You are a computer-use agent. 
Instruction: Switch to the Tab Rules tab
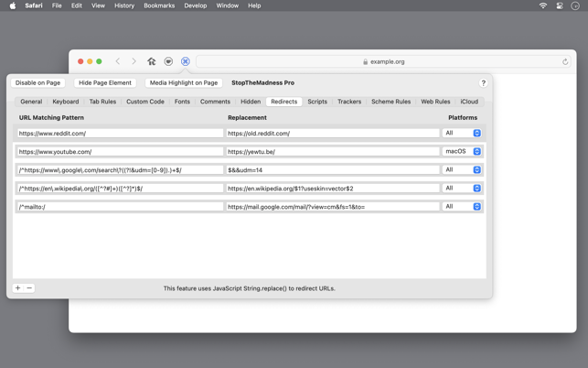tap(102, 102)
